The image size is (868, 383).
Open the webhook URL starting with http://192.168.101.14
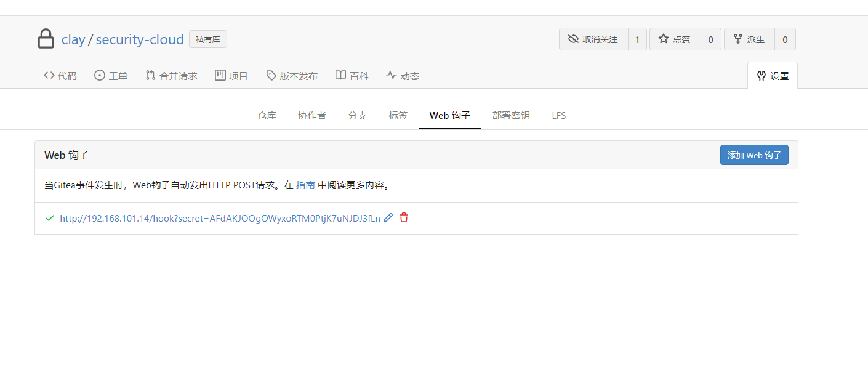(219, 217)
